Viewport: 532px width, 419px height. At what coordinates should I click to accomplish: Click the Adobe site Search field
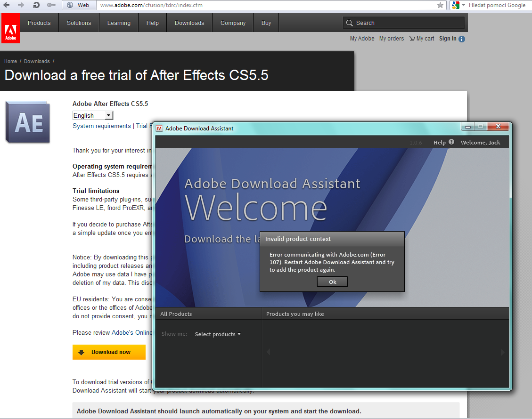pyautogui.click(x=404, y=23)
